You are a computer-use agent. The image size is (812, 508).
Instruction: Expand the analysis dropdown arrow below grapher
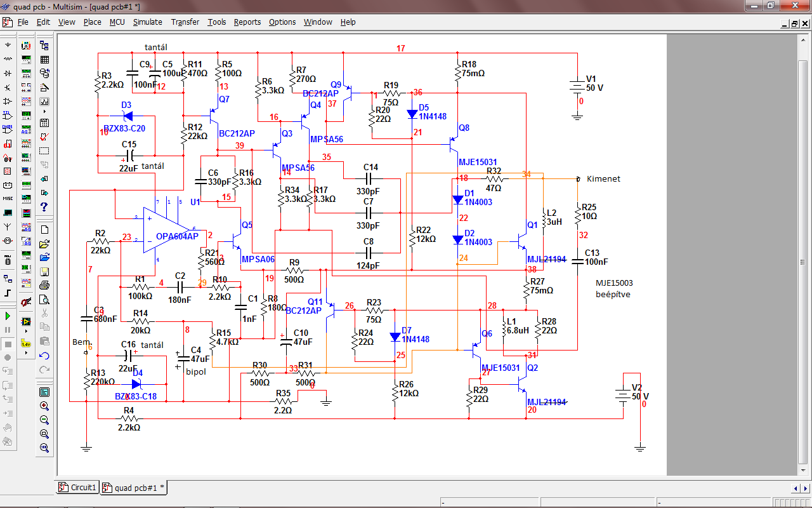pyautogui.click(x=44, y=112)
